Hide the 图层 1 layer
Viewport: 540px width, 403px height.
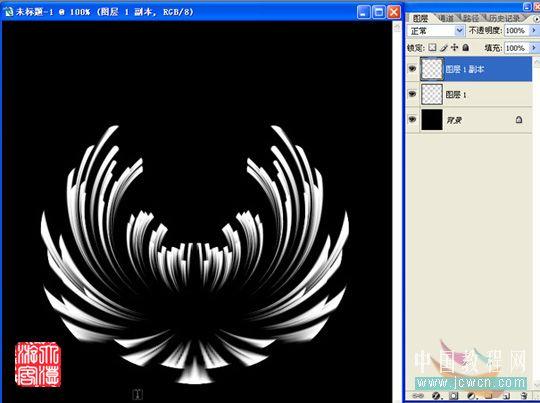pyautogui.click(x=412, y=94)
